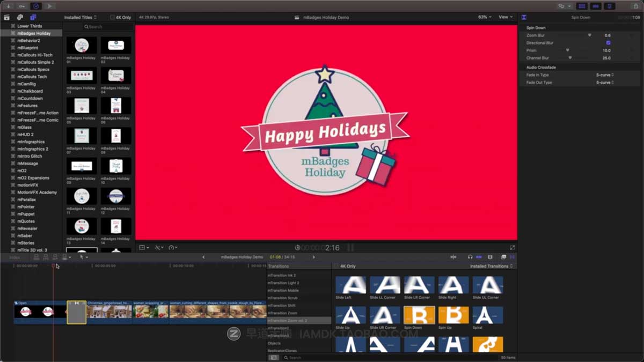Enter viewer full screen mode
644x362 pixels.
tap(512, 248)
